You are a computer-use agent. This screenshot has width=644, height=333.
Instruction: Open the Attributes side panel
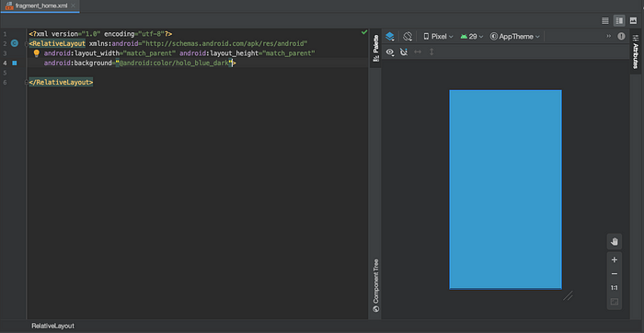coord(636,52)
